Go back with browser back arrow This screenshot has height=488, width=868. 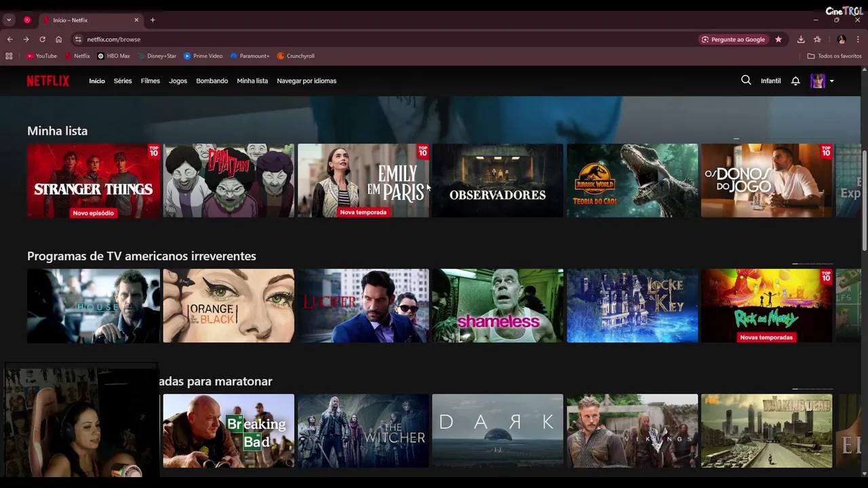pyautogui.click(x=9, y=39)
